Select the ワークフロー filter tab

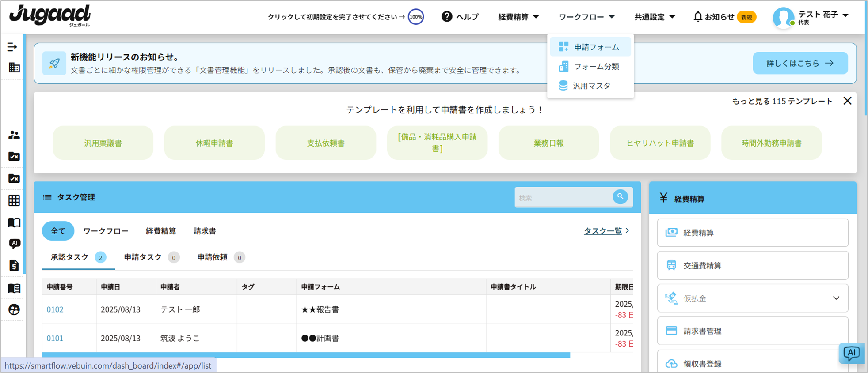[106, 231]
